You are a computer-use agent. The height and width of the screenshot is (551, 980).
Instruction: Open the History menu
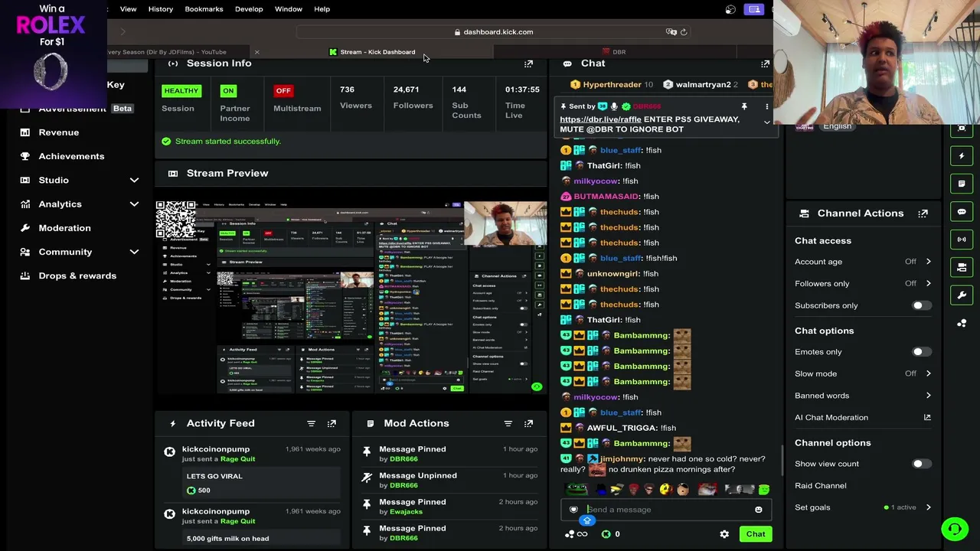point(161,9)
